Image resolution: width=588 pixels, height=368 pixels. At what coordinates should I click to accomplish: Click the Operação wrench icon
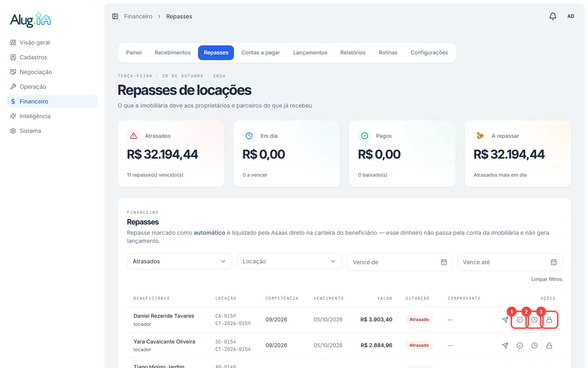[13, 87]
